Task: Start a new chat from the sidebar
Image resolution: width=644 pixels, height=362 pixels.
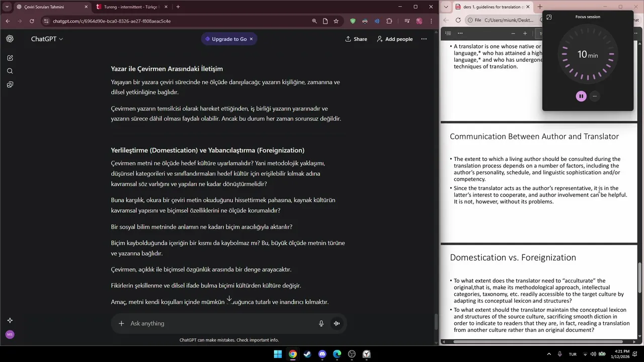Action: pos(10,58)
